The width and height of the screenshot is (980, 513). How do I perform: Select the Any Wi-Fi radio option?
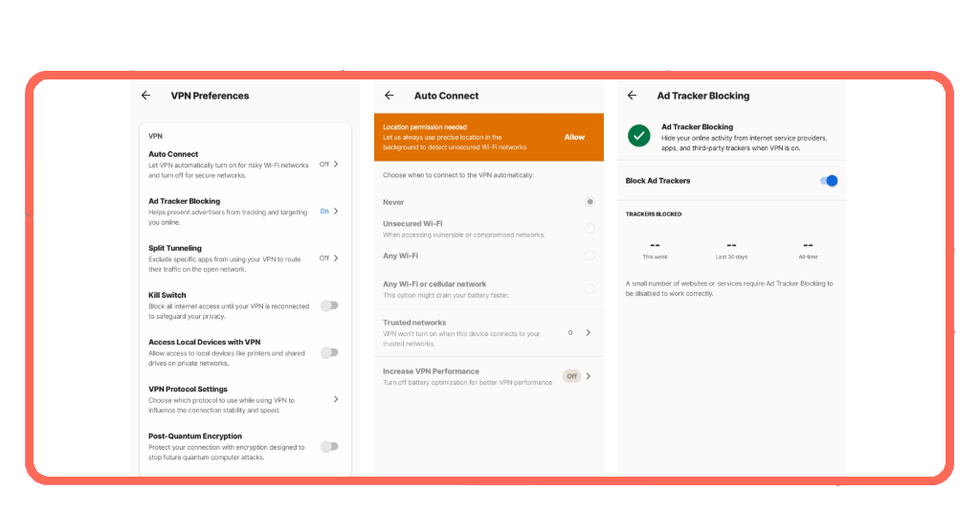click(x=590, y=256)
